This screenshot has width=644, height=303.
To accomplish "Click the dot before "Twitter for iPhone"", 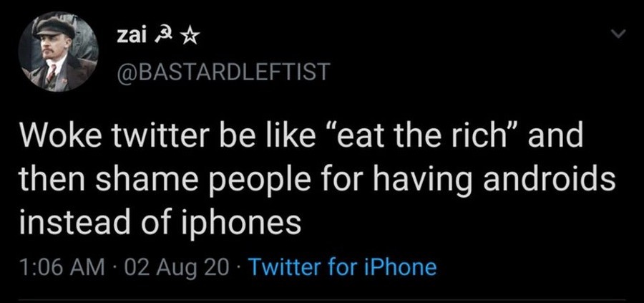I will pyautogui.click(x=240, y=268).
